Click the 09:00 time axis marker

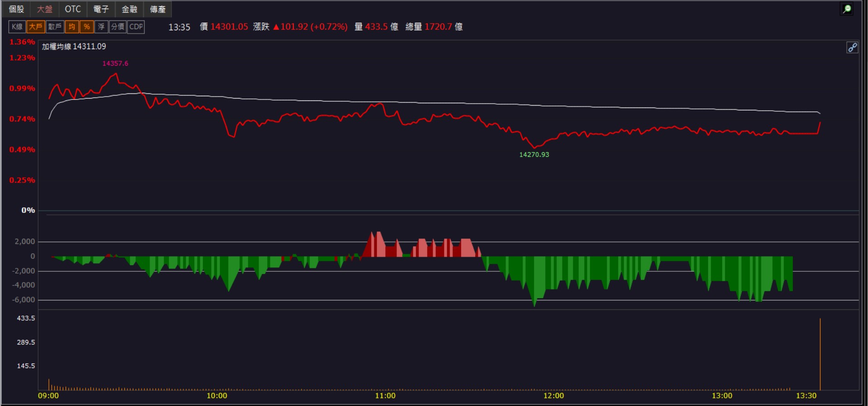48,396
